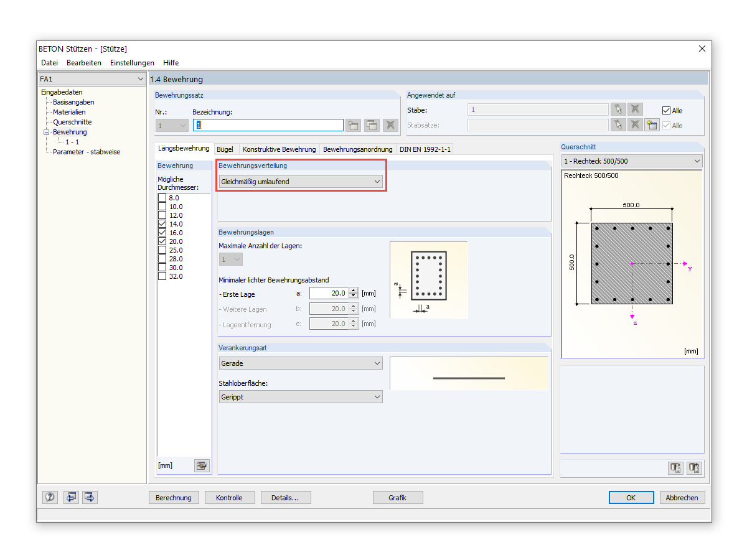
Task: Switch to Konstruktive Bewehrung tab
Action: [x=279, y=149]
